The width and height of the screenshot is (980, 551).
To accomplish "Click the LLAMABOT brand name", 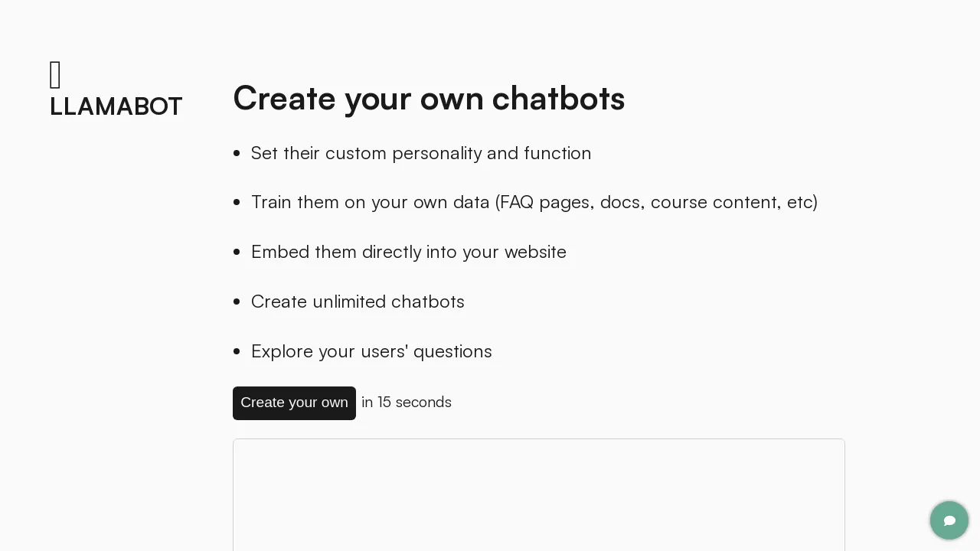I will pyautogui.click(x=116, y=106).
